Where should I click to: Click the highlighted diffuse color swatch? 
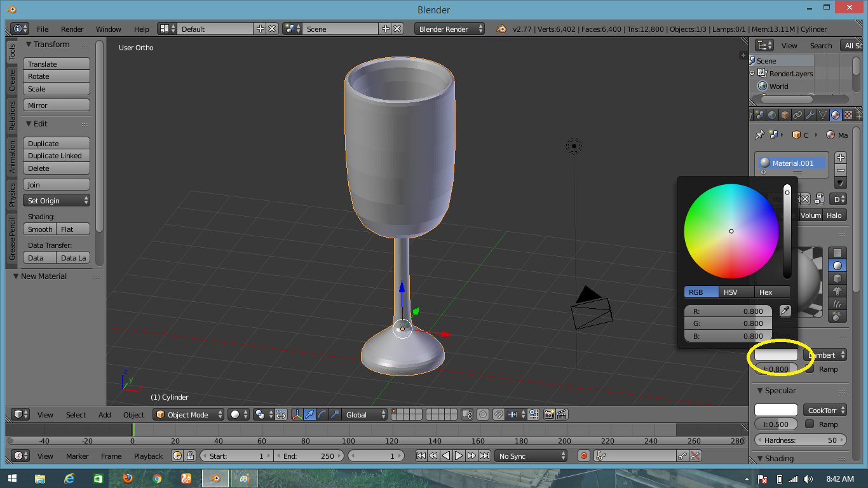coord(776,355)
